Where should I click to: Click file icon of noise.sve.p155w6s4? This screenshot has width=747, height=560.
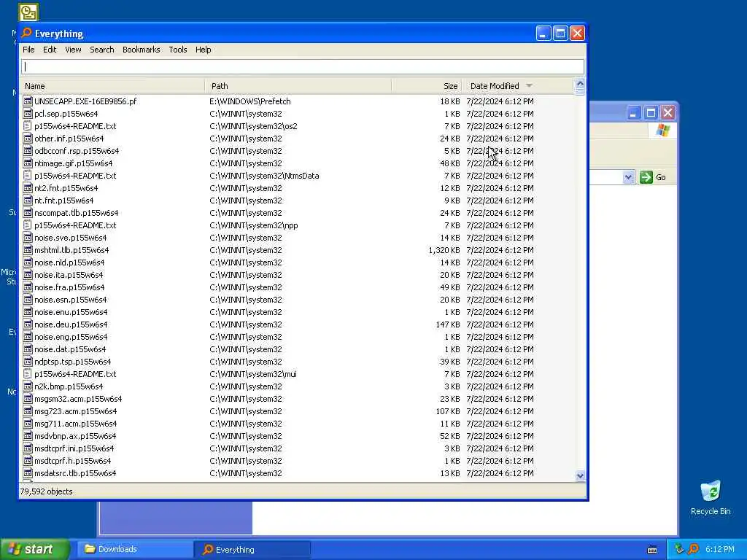28,237
